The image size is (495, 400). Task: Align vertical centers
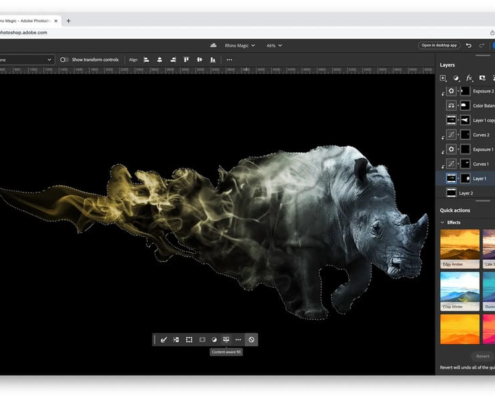click(199, 60)
